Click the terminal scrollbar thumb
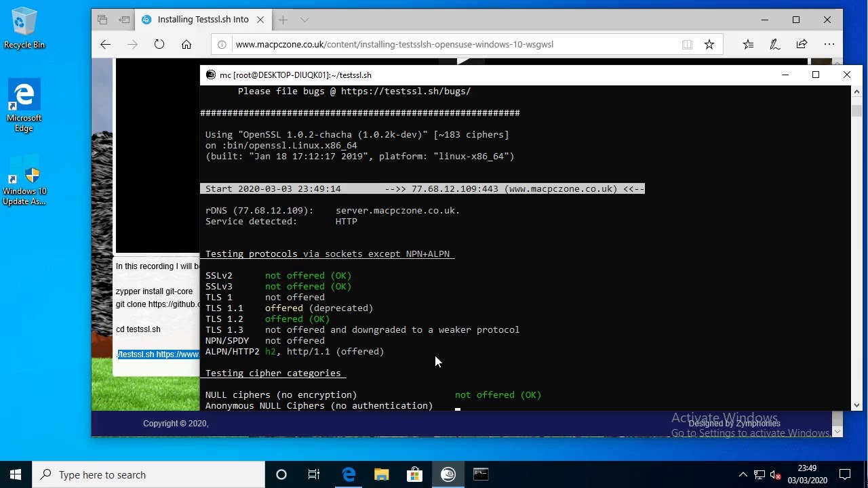 tap(856, 110)
